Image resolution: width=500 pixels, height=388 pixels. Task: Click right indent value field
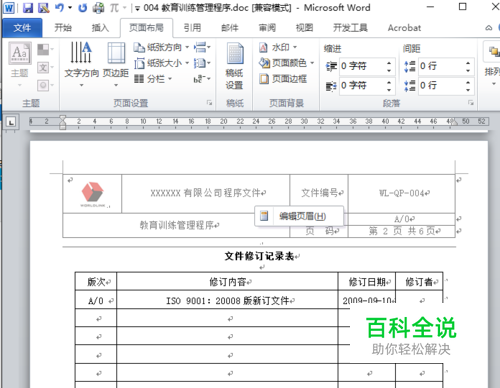(x=362, y=86)
